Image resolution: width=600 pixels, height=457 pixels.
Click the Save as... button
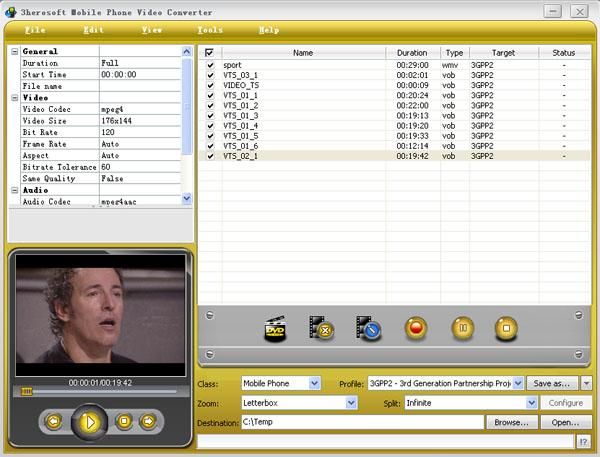(552, 383)
